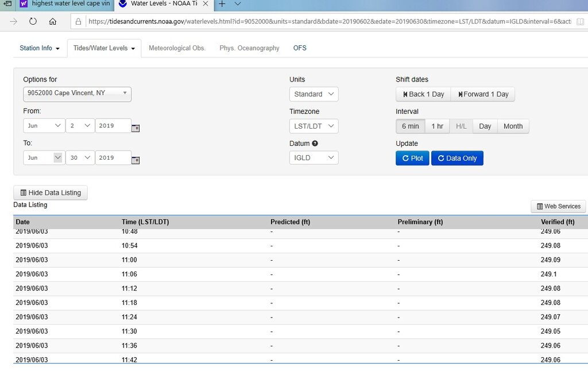Open the Timezone LST/LDT dropdown
This screenshot has height=371, width=588.
pos(314,126)
